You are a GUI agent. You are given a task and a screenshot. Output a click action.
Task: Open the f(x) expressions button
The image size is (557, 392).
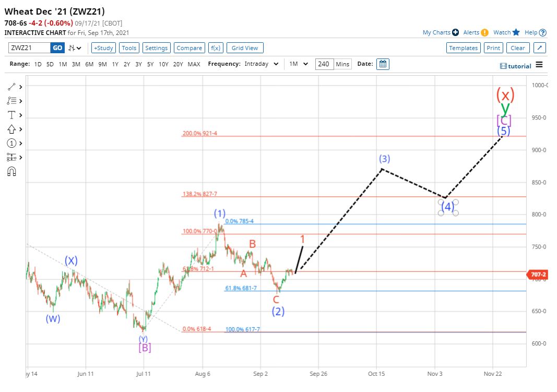point(216,48)
